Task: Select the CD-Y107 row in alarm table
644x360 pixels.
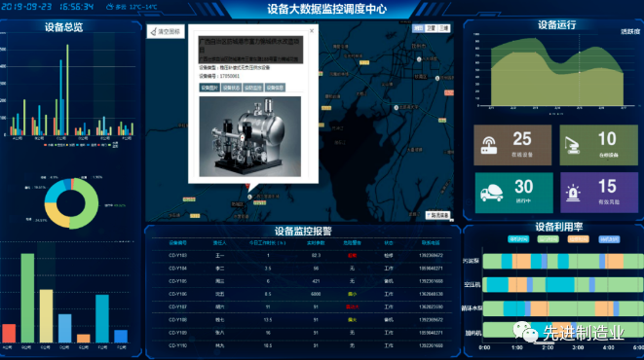Action: tap(302, 306)
